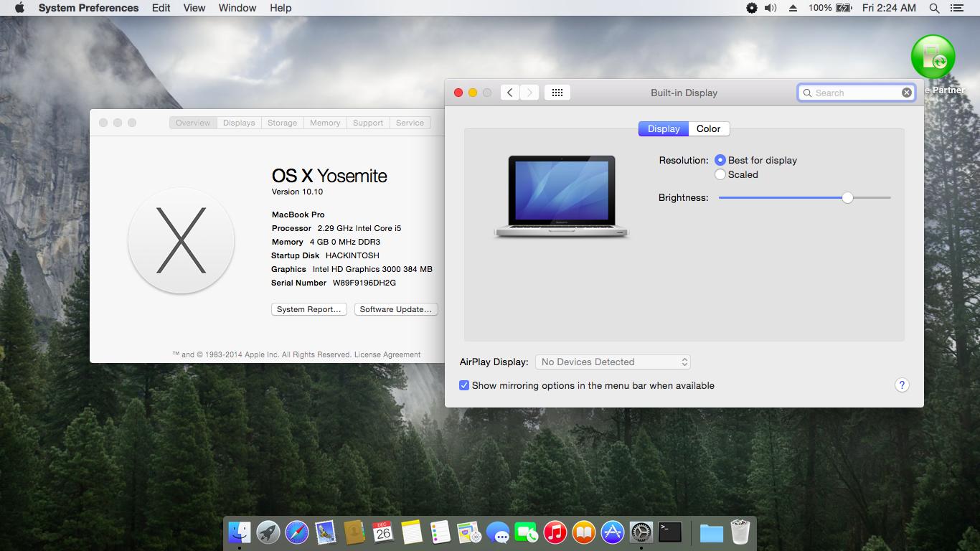Click the System Report button
The image size is (980, 551).
309,309
